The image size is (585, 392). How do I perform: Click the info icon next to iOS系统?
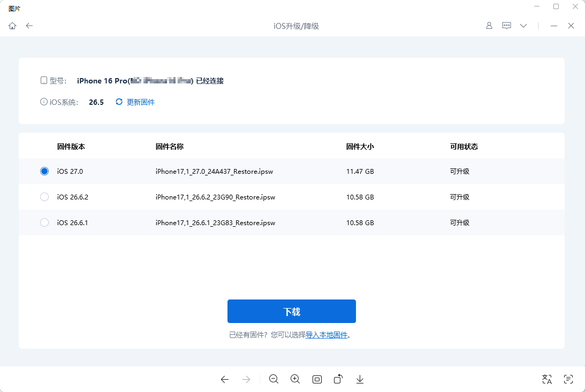point(44,102)
